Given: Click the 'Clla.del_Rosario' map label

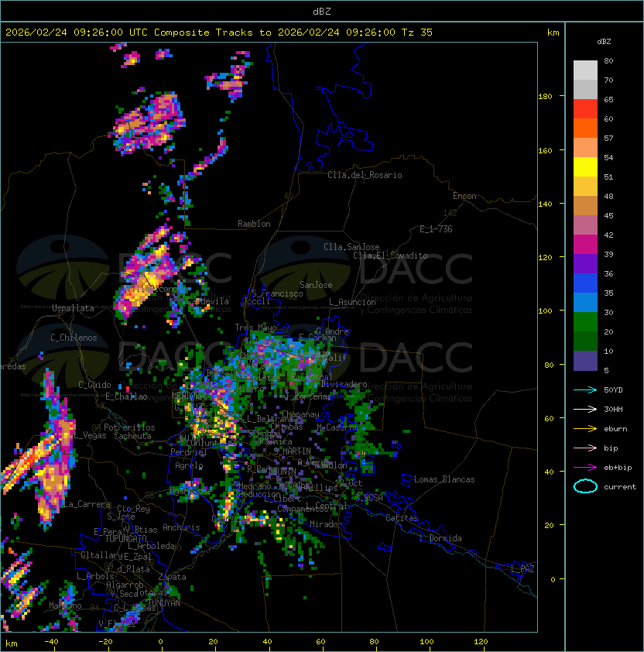Looking at the screenshot, I should click(365, 175).
